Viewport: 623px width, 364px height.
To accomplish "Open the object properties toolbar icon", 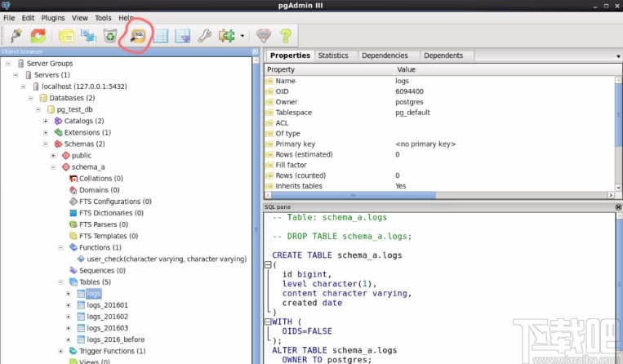I will pos(66,36).
